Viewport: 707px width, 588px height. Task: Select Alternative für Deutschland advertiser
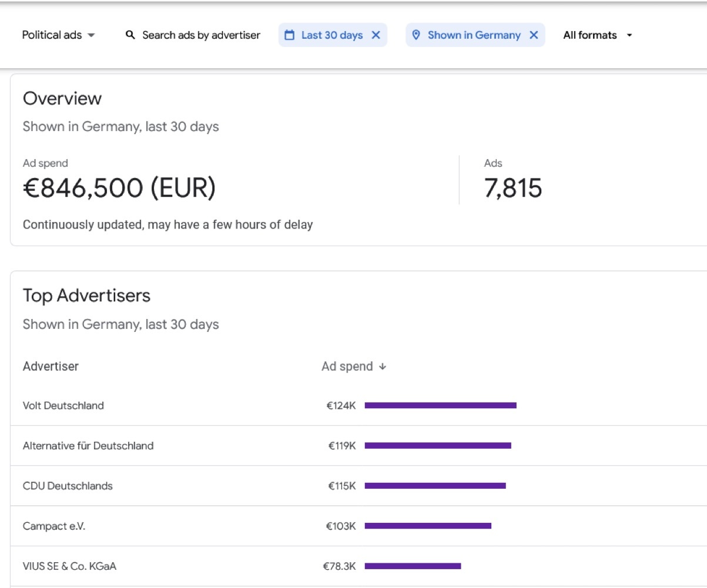[88, 446]
